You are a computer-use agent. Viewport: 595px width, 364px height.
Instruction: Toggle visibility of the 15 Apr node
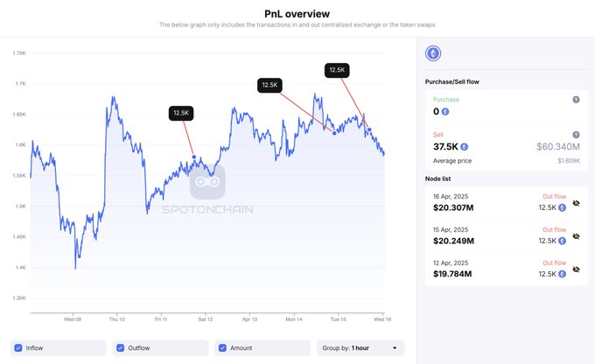coord(576,236)
